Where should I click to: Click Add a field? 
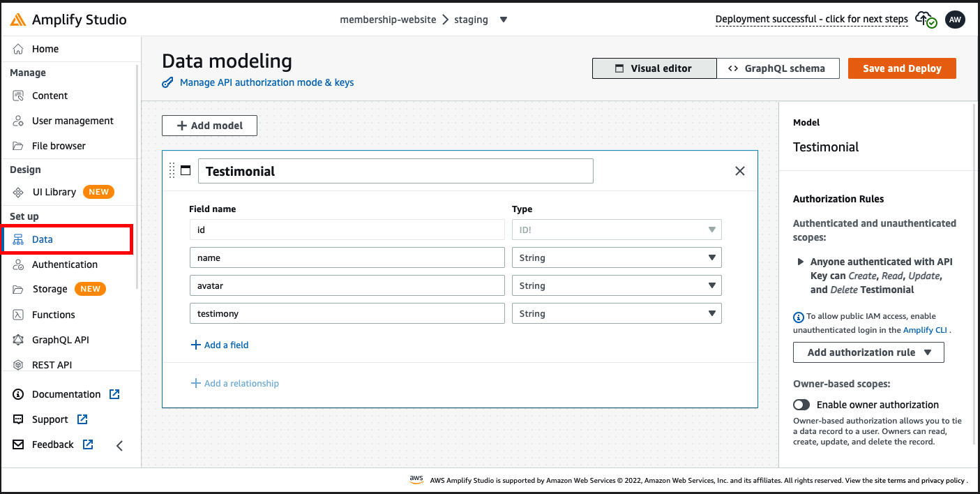(220, 345)
